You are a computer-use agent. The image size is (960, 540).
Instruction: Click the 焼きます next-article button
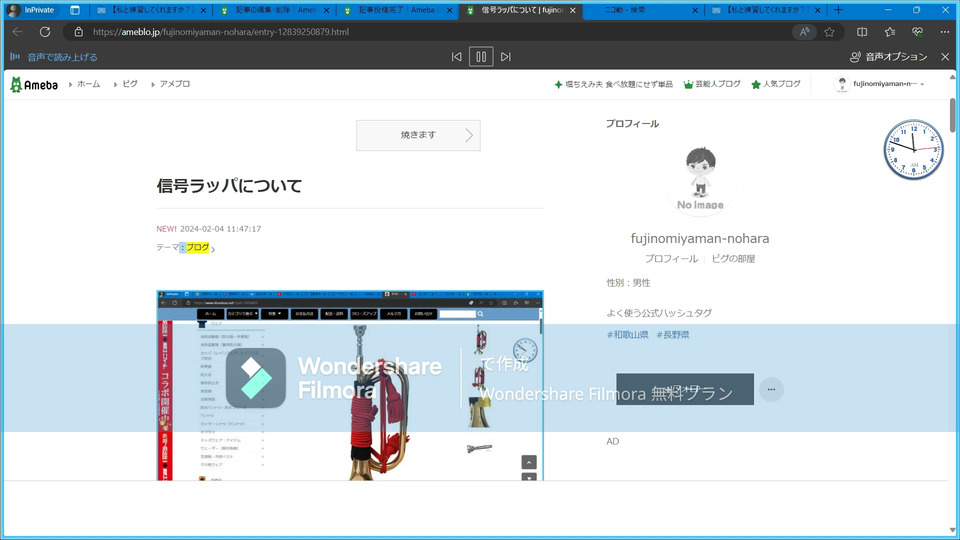click(418, 135)
